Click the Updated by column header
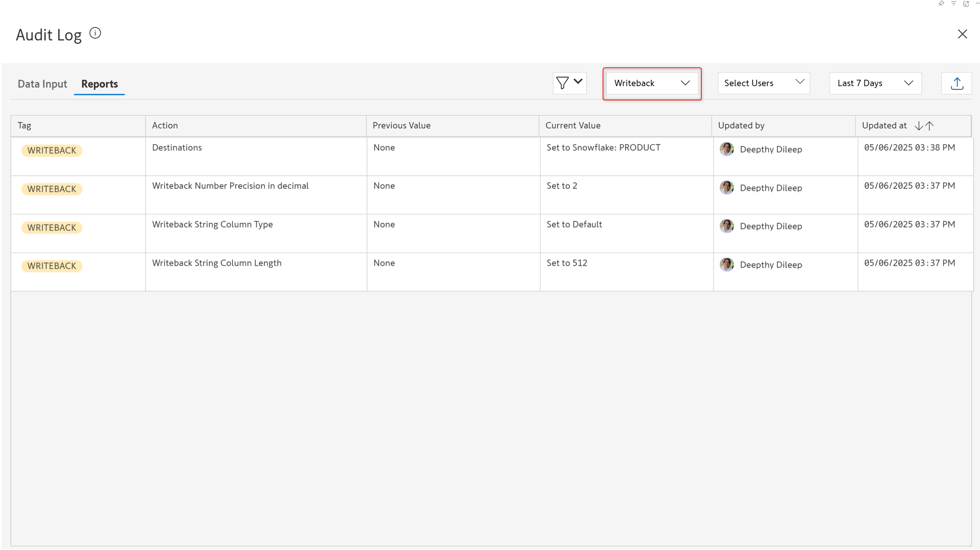Image resolution: width=980 pixels, height=550 pixels. 741,125
